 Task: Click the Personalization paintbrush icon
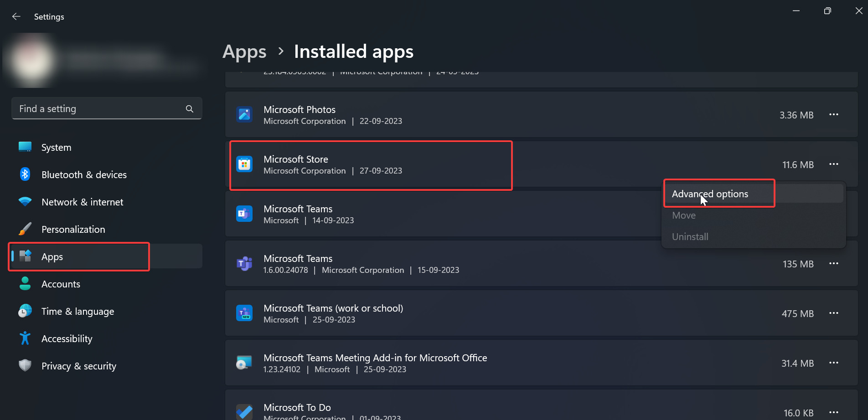point(25,229)
